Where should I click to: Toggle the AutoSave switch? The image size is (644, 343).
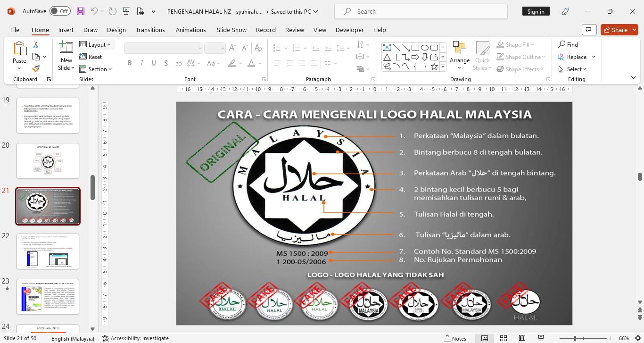[60, 11]
